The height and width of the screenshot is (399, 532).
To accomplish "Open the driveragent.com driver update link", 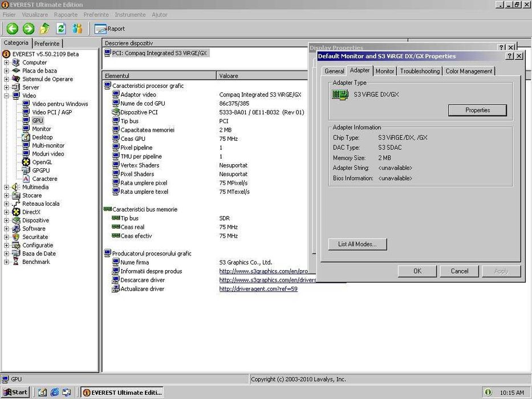I will [258, 289].
